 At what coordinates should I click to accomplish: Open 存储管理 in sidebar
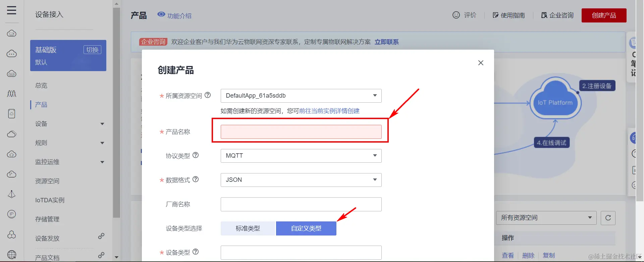pyautogui.click(x=47, y=219)
